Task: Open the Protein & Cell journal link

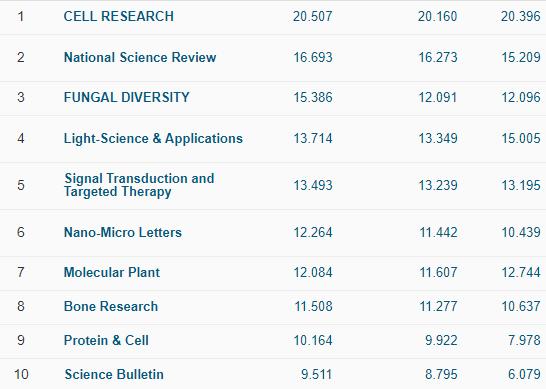Action: pos(106,340)
